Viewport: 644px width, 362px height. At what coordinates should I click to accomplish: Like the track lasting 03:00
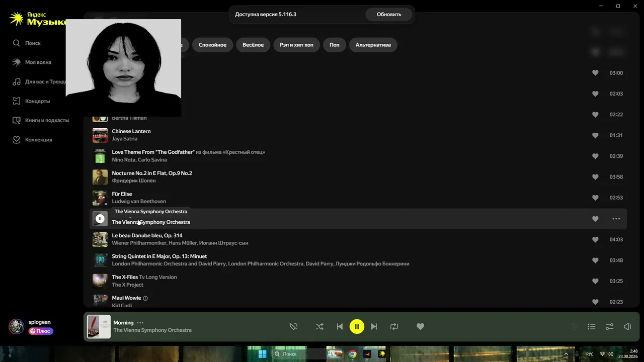[x=595, y=73]
